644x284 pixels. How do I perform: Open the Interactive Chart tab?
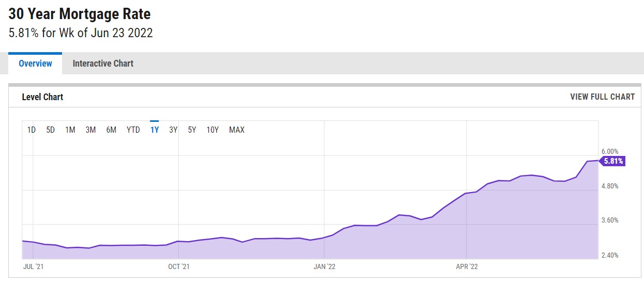tap(103, 64)
